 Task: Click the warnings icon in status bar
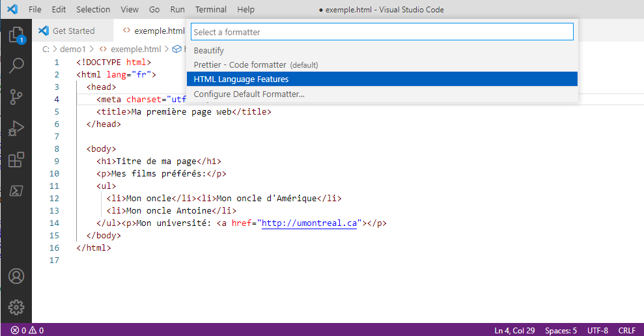33,330
